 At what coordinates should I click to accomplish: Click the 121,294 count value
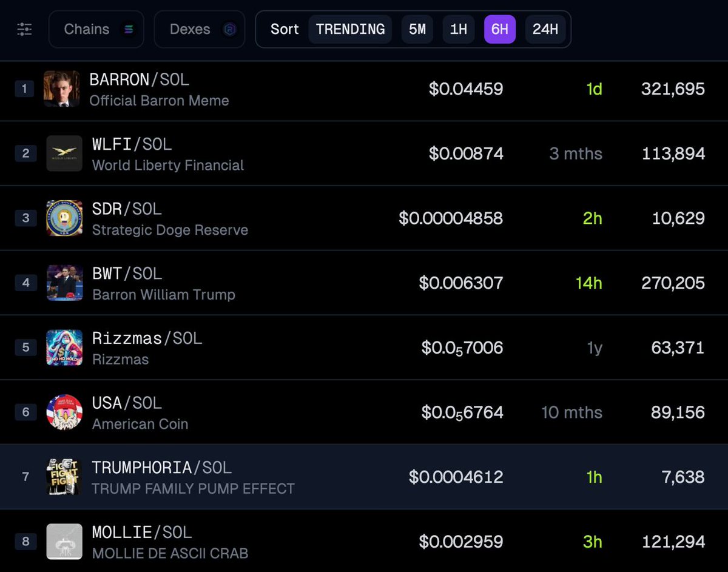pyautogui.click(x=673, y=542)
